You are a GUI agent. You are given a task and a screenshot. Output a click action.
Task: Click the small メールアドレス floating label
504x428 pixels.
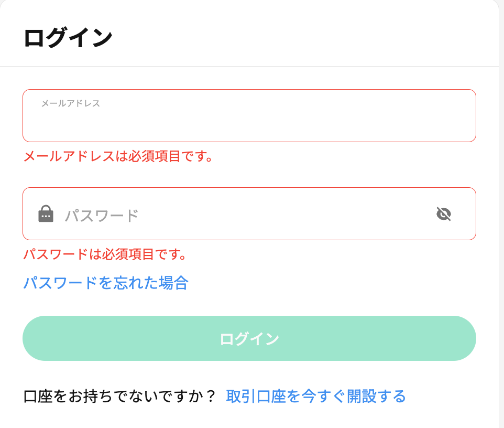coord(71,103)
